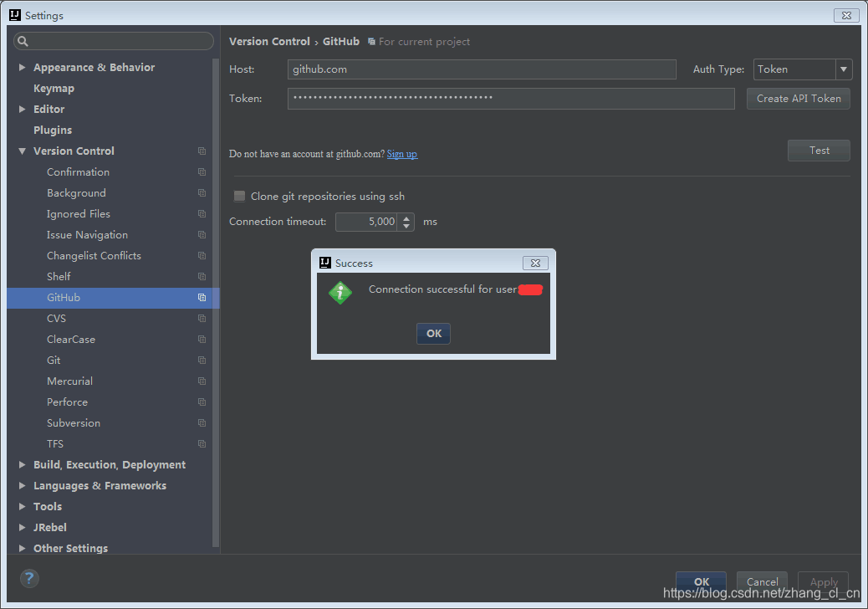Click the Token password field
This screenshot has height=609, width=868.
[x=511, y=99]
